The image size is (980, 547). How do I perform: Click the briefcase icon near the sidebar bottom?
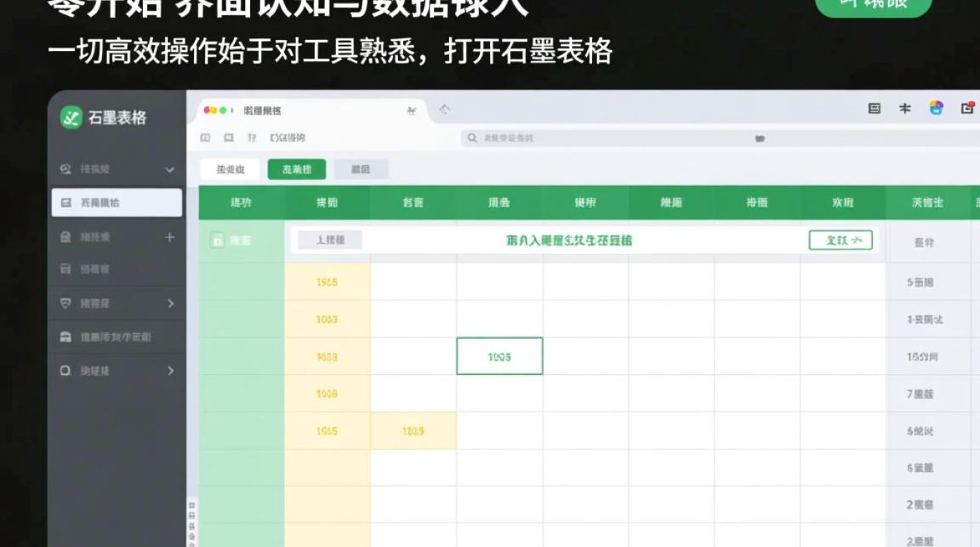pyautogui.click(x=66, y=337)
